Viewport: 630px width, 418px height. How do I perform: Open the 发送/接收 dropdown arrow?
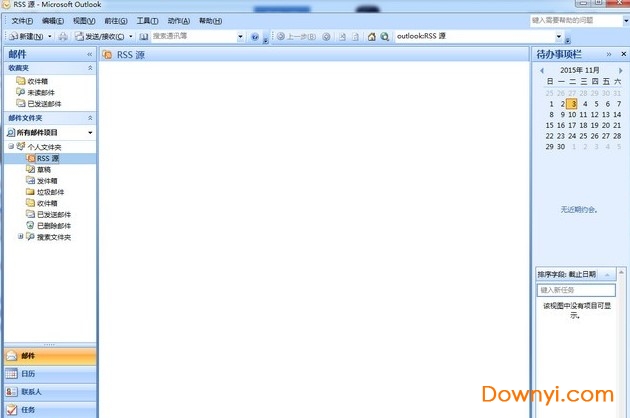coord(131,37)
